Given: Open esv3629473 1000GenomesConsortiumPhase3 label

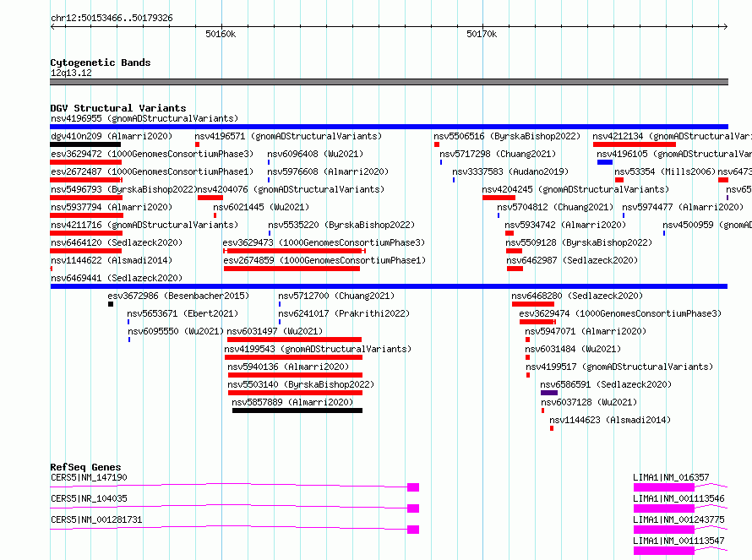Looking at the screenshot, I should [324, 242].
